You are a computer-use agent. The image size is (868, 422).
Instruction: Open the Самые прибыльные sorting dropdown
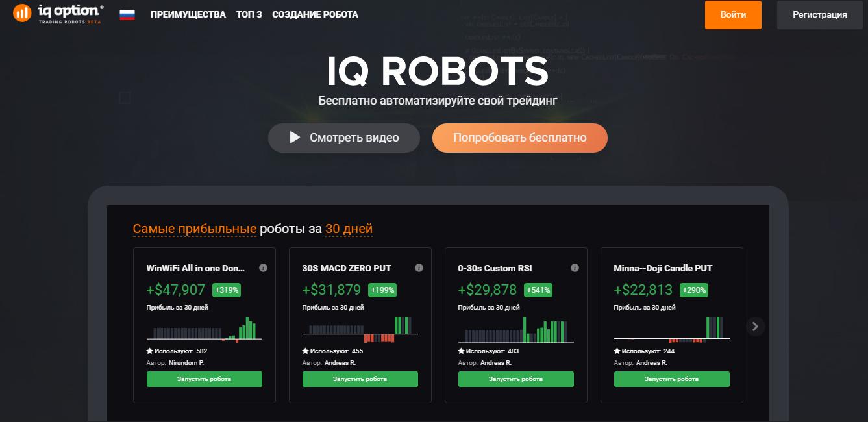coord(195,229)
